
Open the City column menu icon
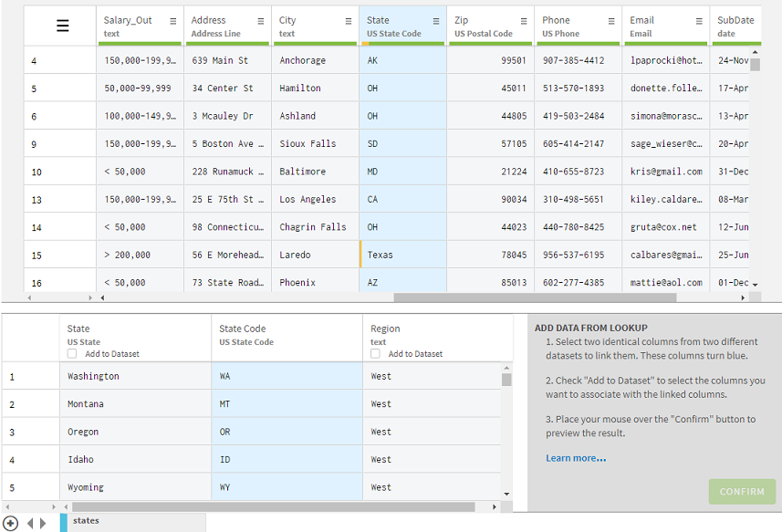[349, 21]
